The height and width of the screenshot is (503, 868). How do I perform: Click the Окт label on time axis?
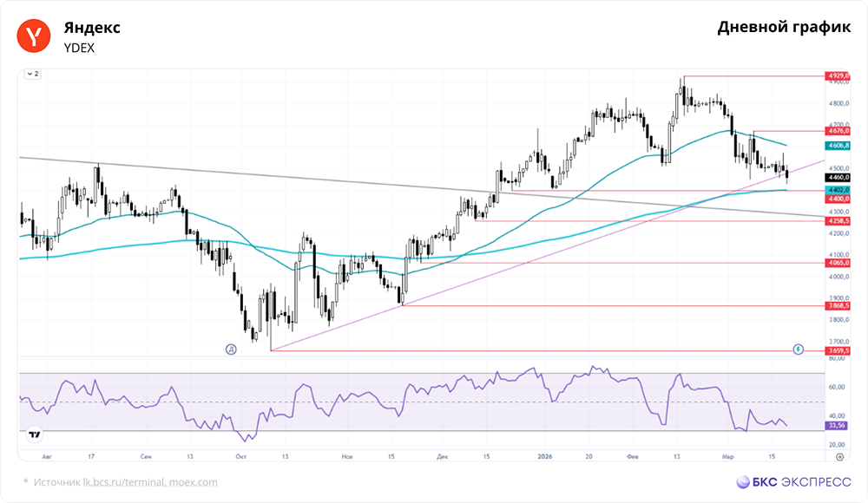[240, 456]
